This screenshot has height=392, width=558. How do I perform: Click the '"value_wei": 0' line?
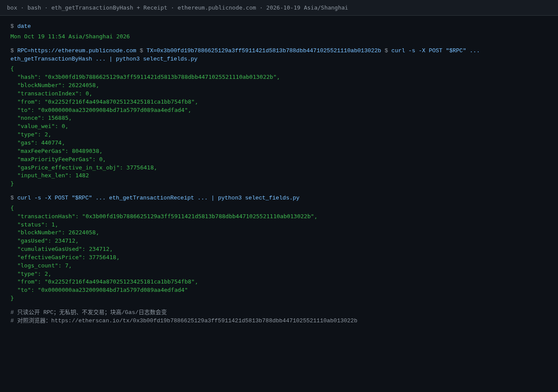pyautogui.click(x=43, y=126)
